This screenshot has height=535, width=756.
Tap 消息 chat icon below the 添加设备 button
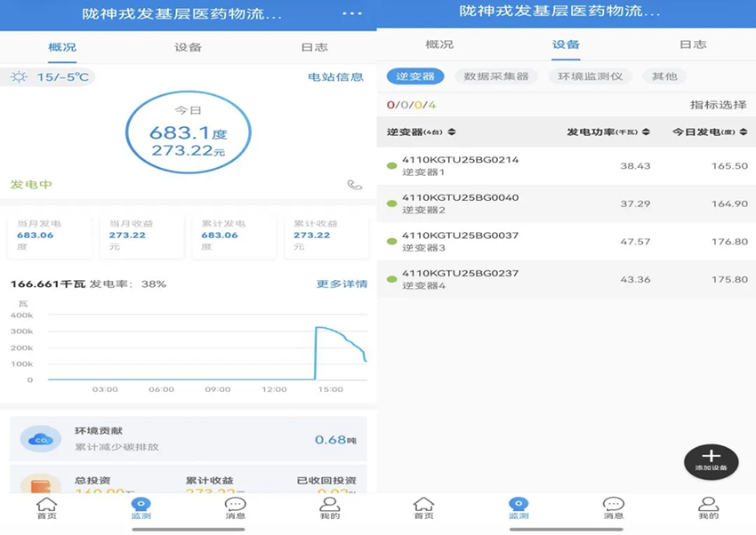[x=614, y=507]
